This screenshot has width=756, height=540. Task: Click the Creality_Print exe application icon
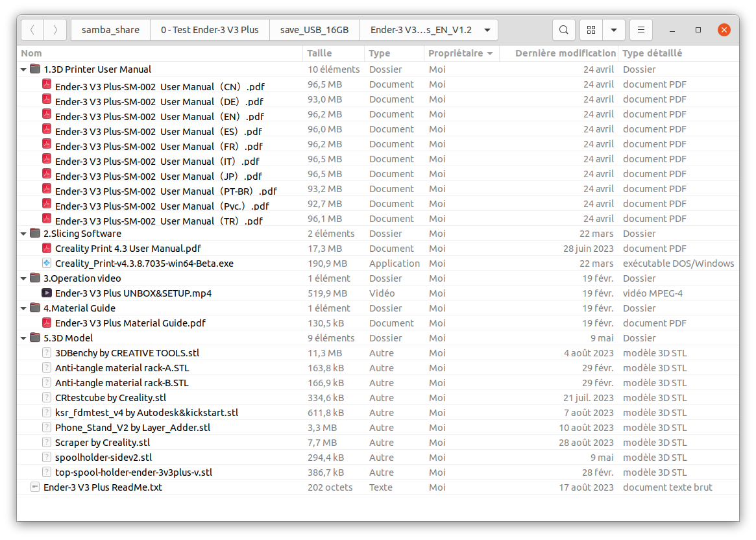click(46, 264)
